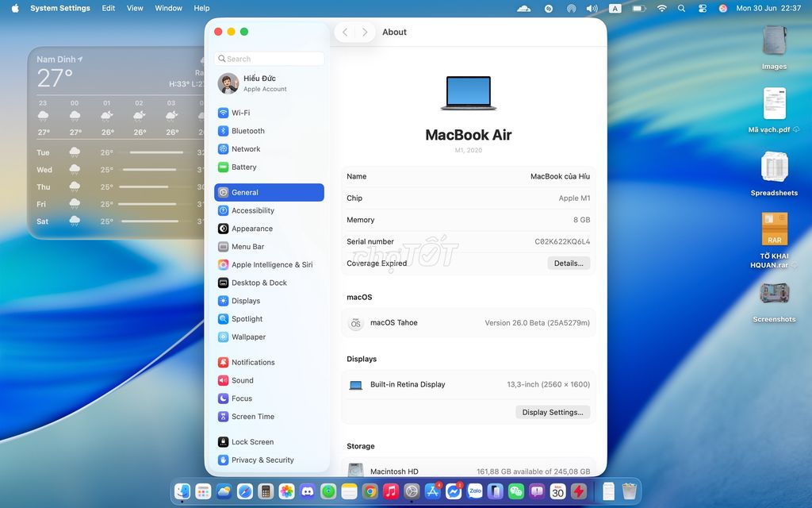The width and height of the screenshot is (812, 508).
Task: Open Spotlight search from menu bar
Action: [x=681, y=8]
